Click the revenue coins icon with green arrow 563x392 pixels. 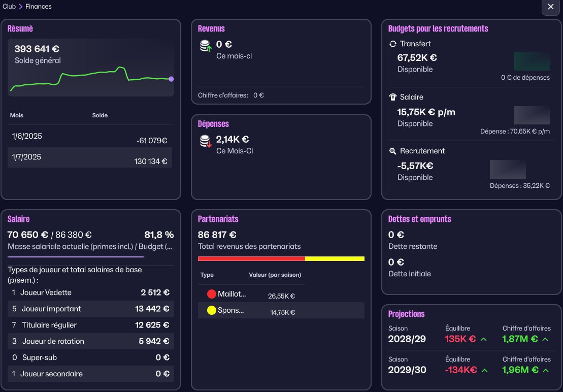(x=206, y=46)
